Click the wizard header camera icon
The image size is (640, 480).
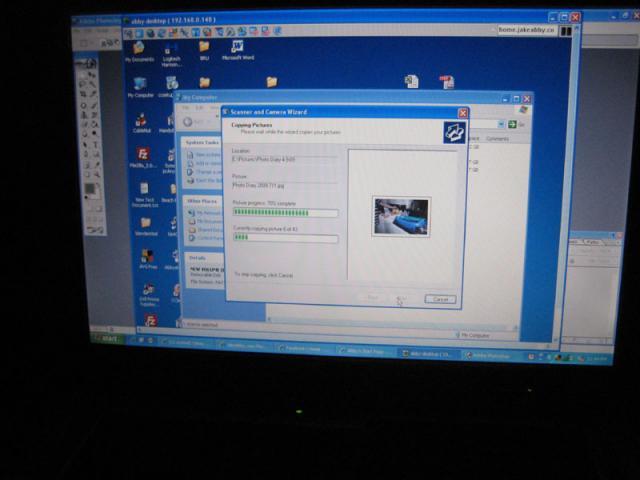click(x=454, y=132)
